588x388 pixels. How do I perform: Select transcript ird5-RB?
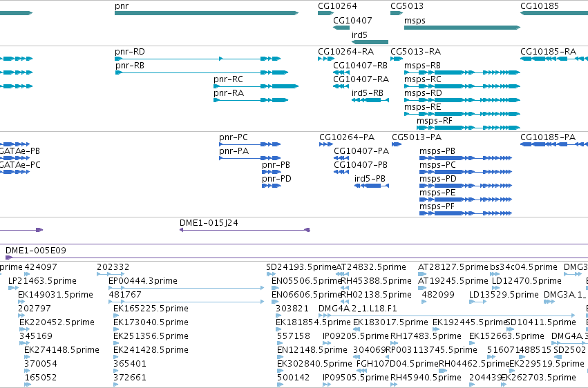370,100
